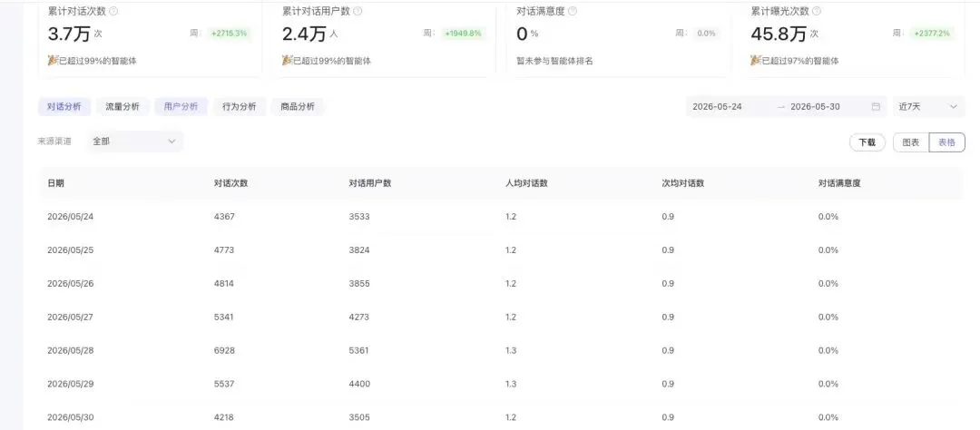Open calendar icon in date range picker

876,107
